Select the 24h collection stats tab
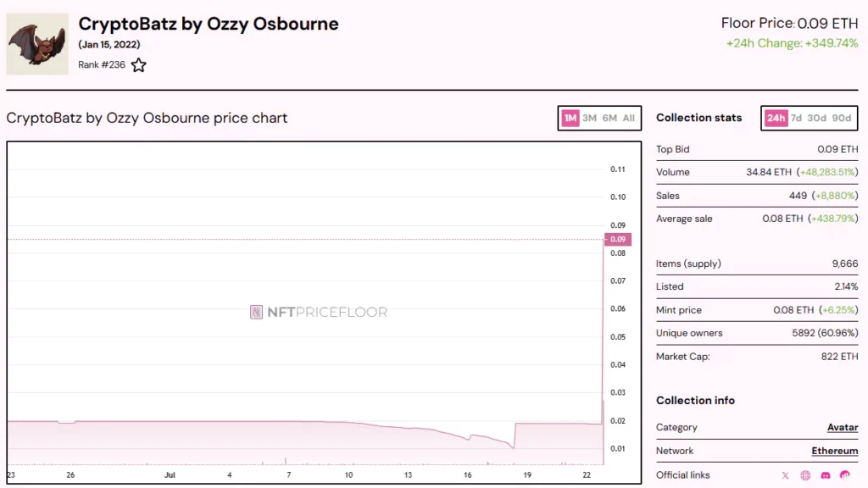Screen dimensions: 868x488 coord(776,118)
